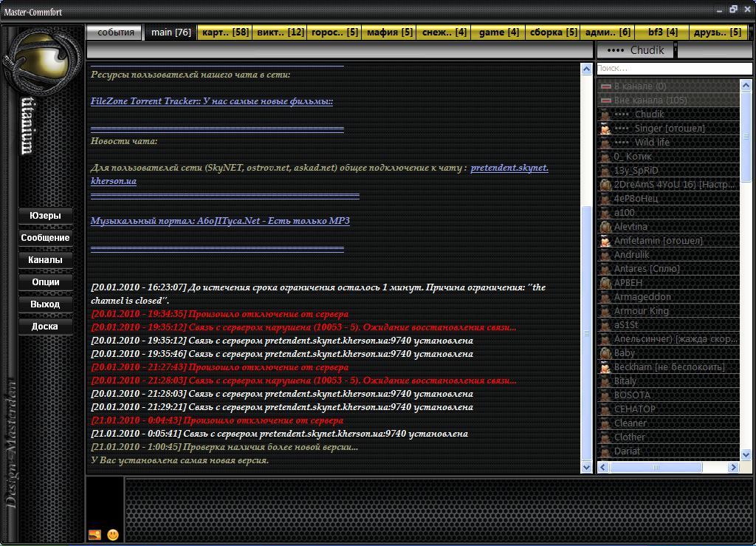Click the 'Каналы' button

45,260
